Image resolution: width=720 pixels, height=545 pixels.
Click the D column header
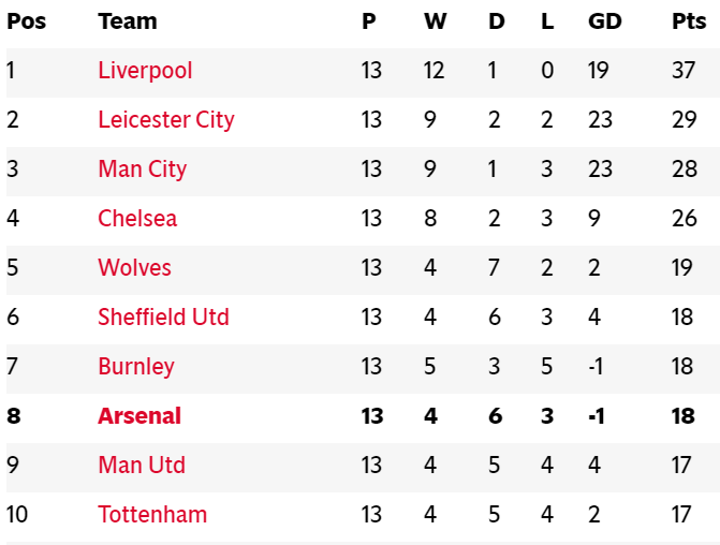click(x=496, y=21)
